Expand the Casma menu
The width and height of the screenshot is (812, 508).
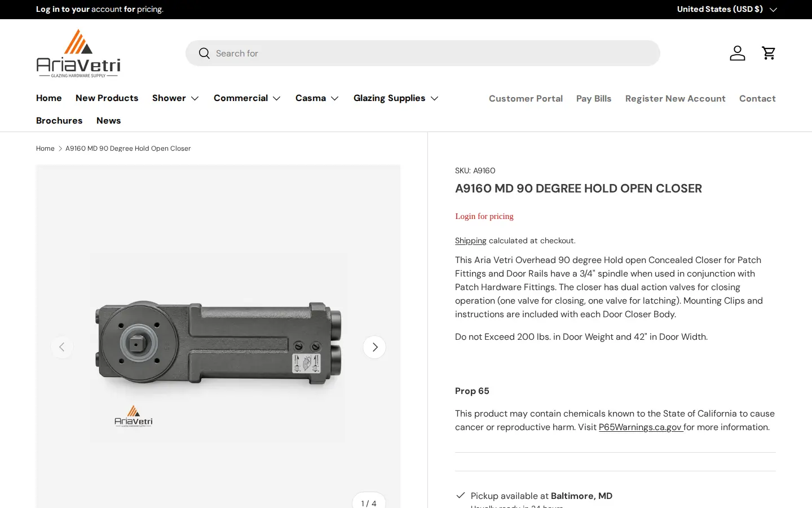[317, 98]
